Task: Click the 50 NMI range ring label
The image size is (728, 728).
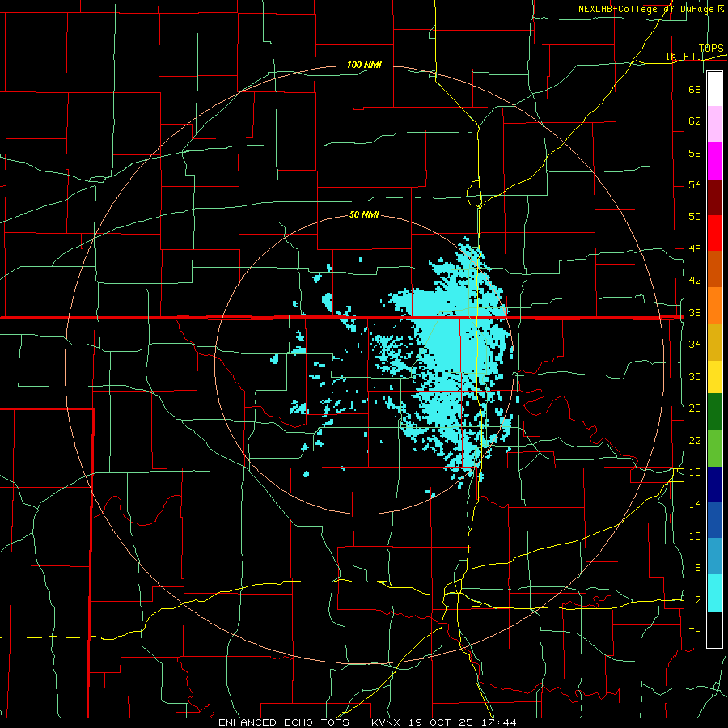Action: click(364, 214)
